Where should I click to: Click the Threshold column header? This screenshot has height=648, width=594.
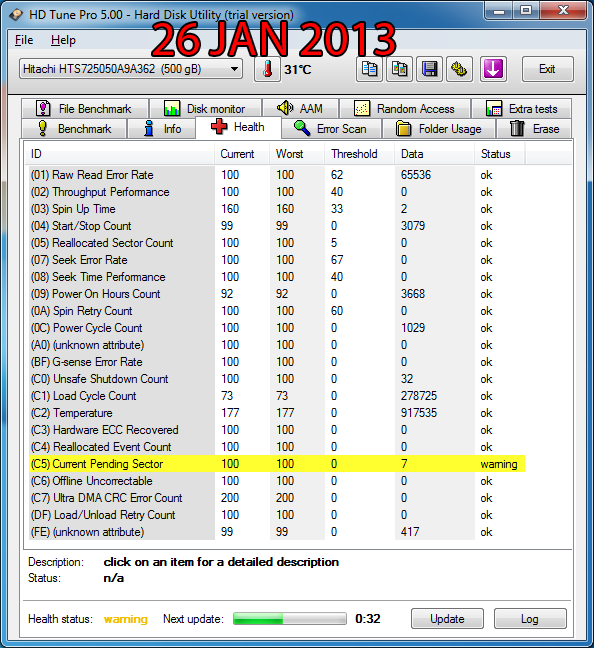(x=359, y=154)
